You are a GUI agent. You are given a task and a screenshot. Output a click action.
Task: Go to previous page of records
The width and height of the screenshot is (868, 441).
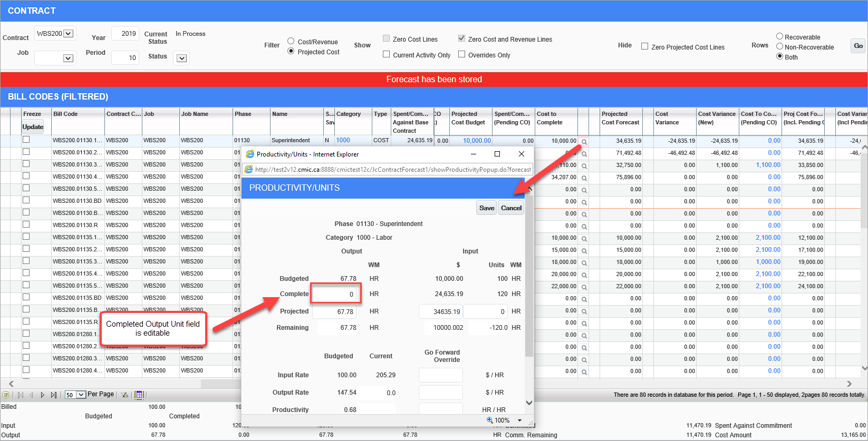[31, 395]
